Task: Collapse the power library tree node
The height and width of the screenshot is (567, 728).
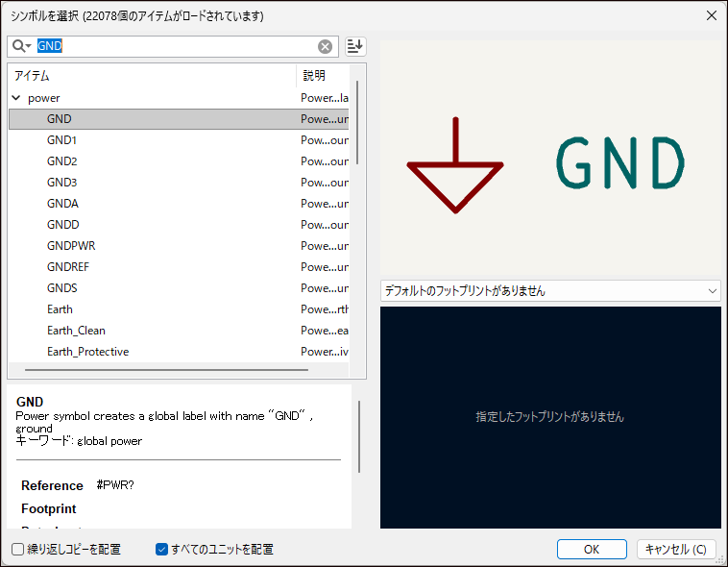Action: 16,98
